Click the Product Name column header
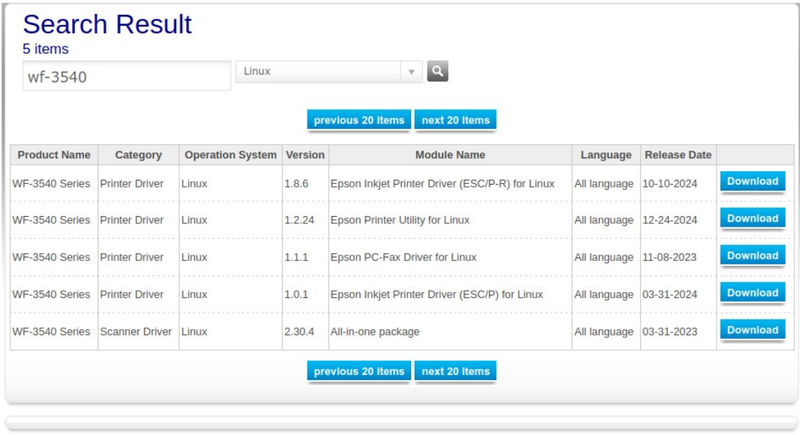This screenshot has height=435, width=800. pyautogui.click(x=54, y=155)
